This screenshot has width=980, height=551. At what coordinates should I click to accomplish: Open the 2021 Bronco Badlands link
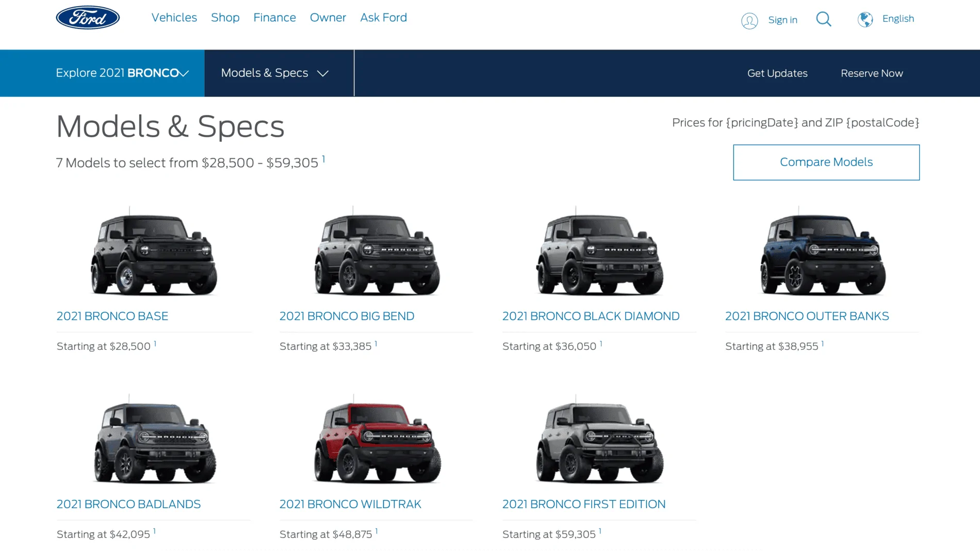pyautogui.click(x=128, y=504)
